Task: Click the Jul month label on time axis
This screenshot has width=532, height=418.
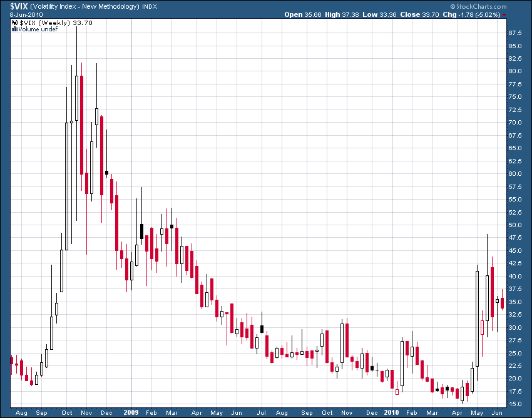Action: [261, 413]
